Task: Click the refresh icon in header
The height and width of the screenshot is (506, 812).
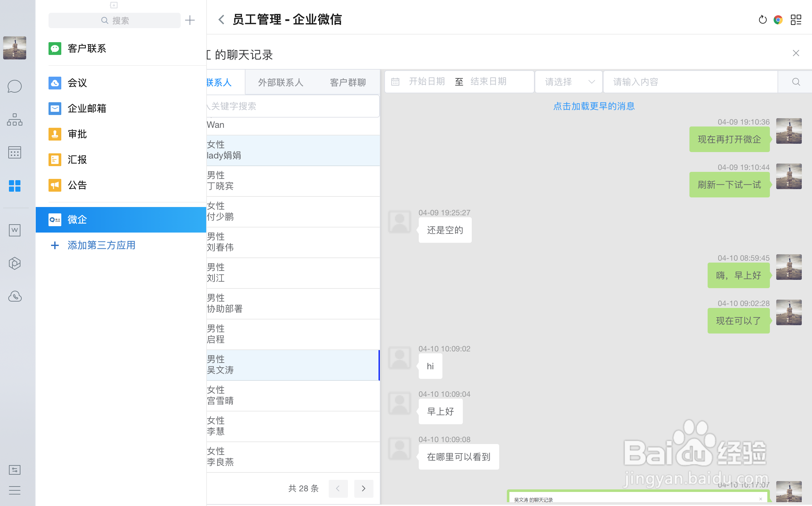Action: pos(763,20)
